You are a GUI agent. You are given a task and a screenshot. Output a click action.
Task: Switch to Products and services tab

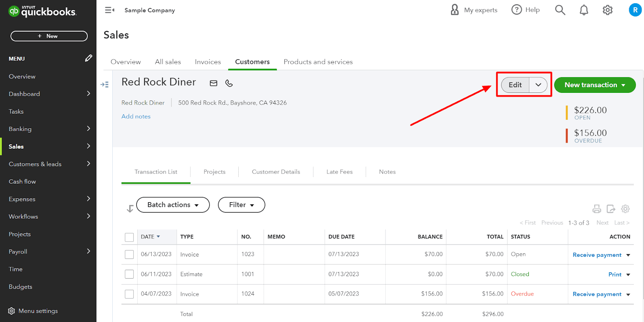318,62
